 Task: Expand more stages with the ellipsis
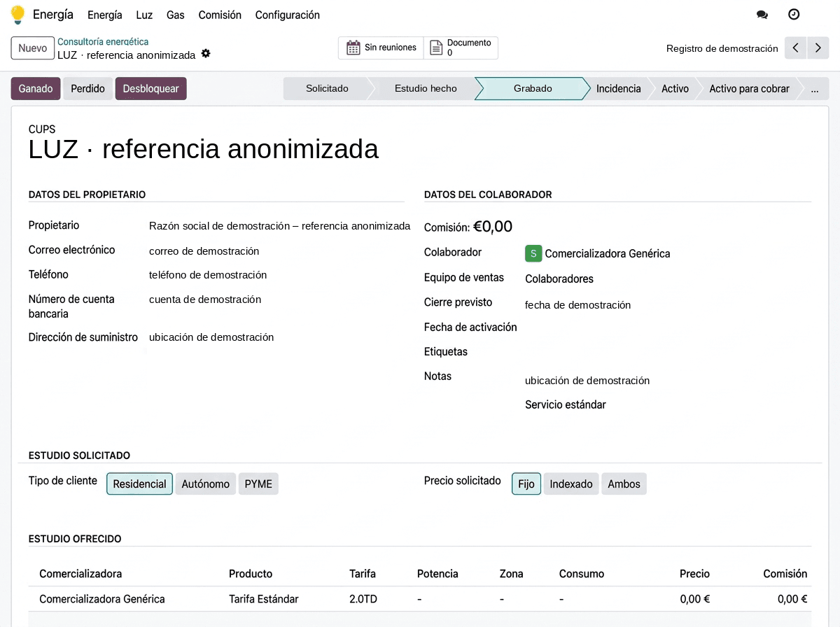(x=815, y=89)
